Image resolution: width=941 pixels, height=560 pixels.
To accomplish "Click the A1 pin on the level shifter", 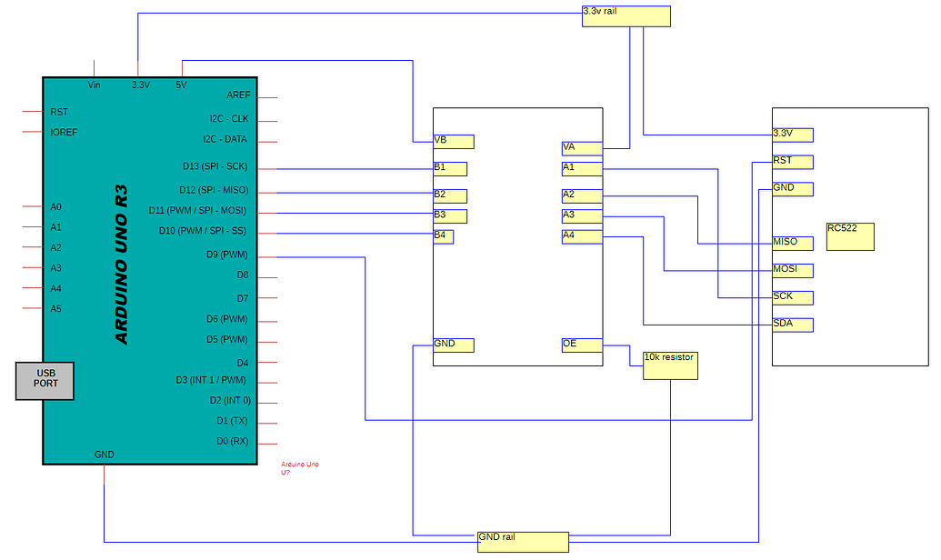I will [580, 168].
